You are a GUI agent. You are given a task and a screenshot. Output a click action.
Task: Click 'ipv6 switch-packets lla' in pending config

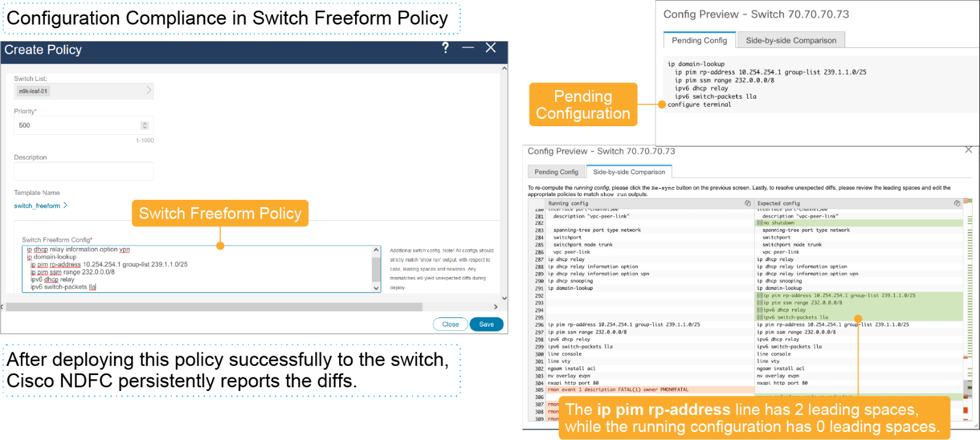tap(716, 96)
